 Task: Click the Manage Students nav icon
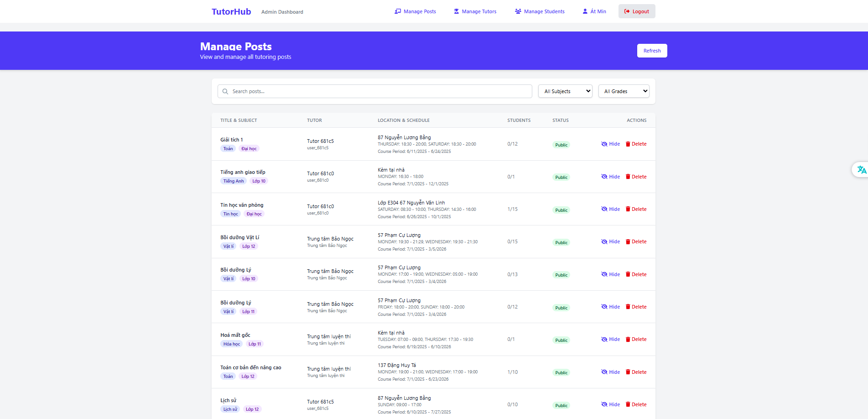[518, 11]
